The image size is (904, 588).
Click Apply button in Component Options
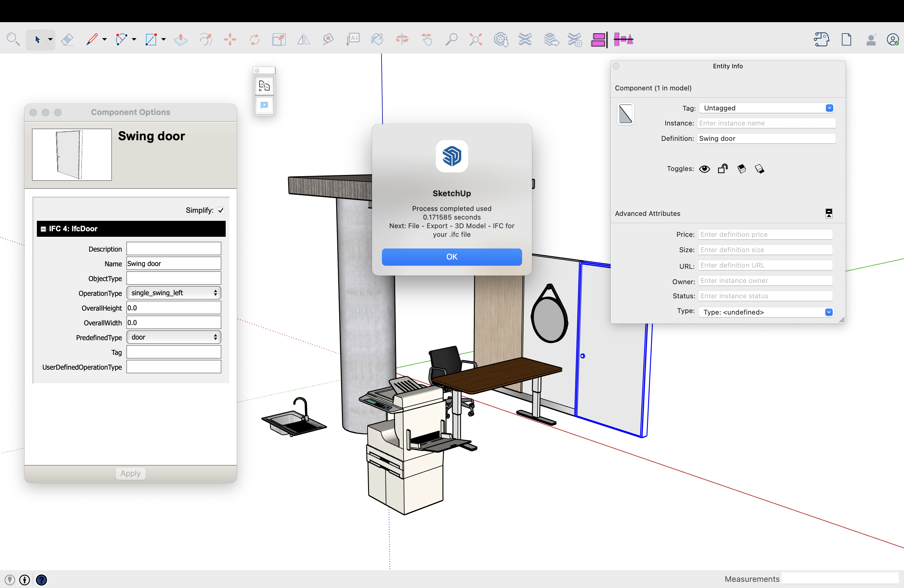130,473
